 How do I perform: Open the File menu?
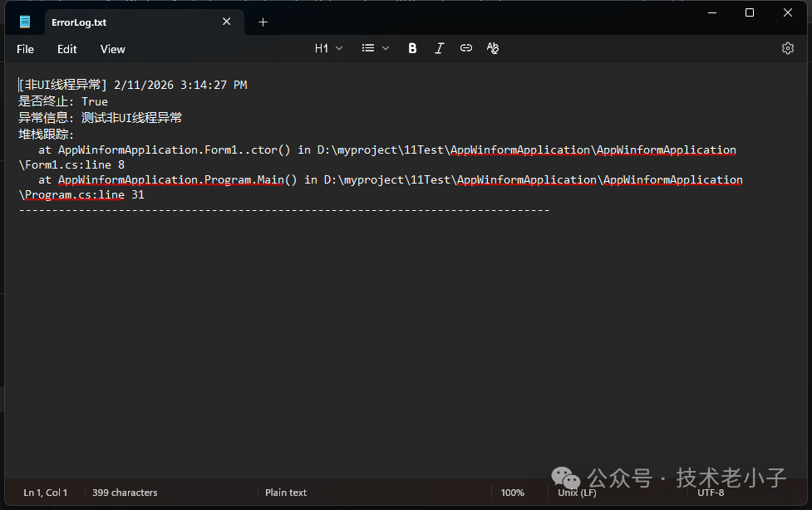tap(26, 49)
